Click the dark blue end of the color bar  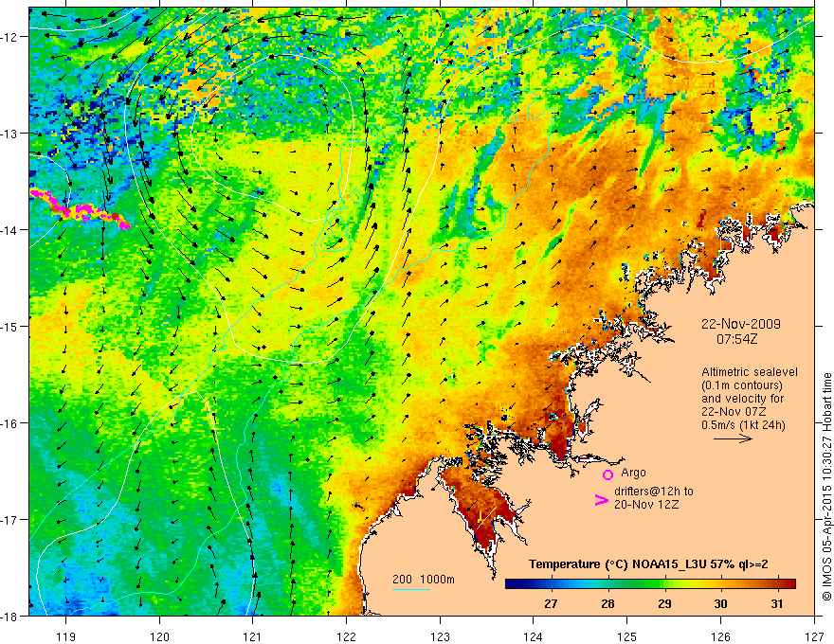point(514,584)
